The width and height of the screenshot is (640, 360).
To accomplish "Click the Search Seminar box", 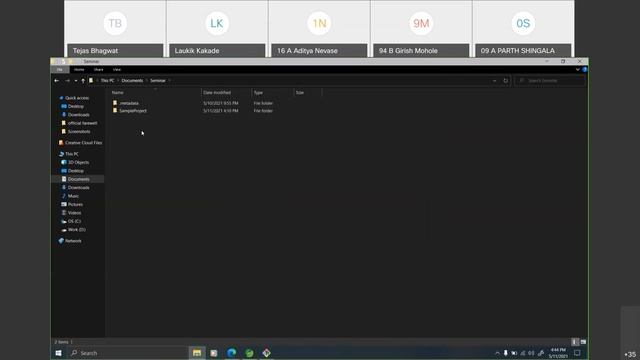I will (550, 81).
